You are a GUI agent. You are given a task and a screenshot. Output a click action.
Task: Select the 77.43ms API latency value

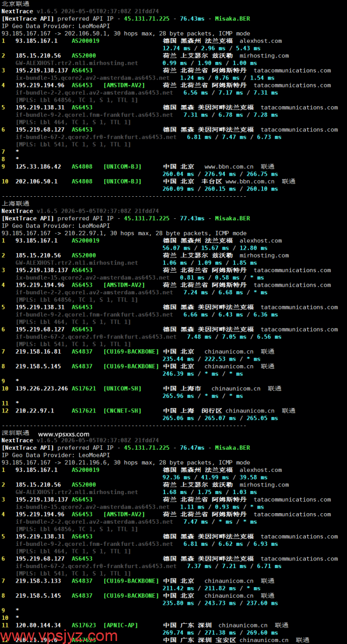pos(192,218)
